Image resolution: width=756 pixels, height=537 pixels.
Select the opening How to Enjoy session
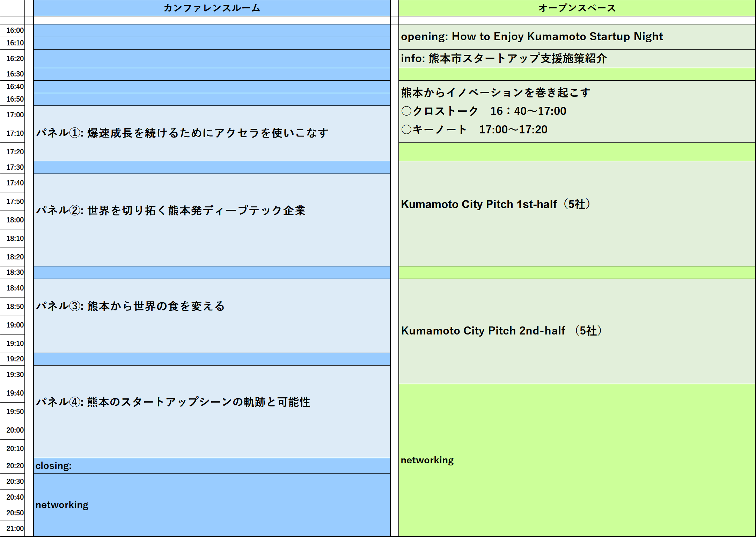click(531, 36)
